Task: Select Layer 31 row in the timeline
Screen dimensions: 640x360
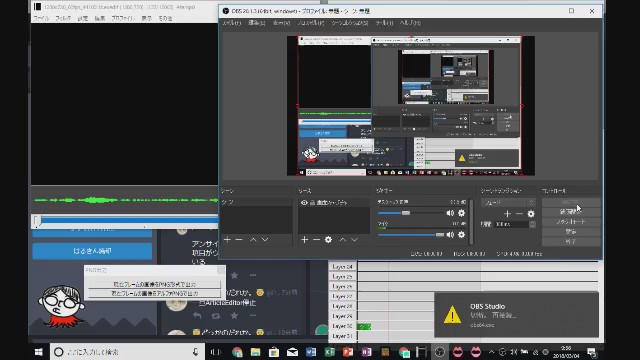Action: 342,336
